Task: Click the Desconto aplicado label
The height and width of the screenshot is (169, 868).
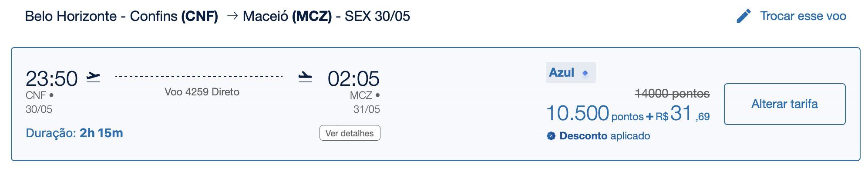Action: tap(605, 136)
